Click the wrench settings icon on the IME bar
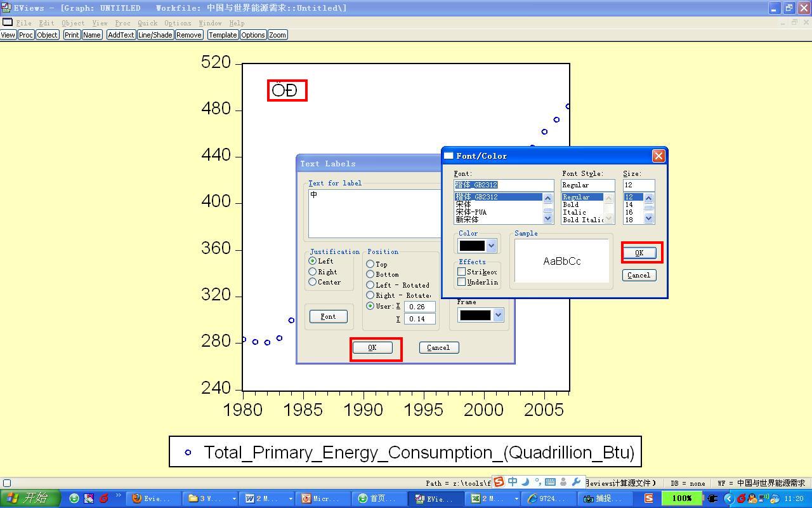The image size is (812, 508). [x=576, y=482]
